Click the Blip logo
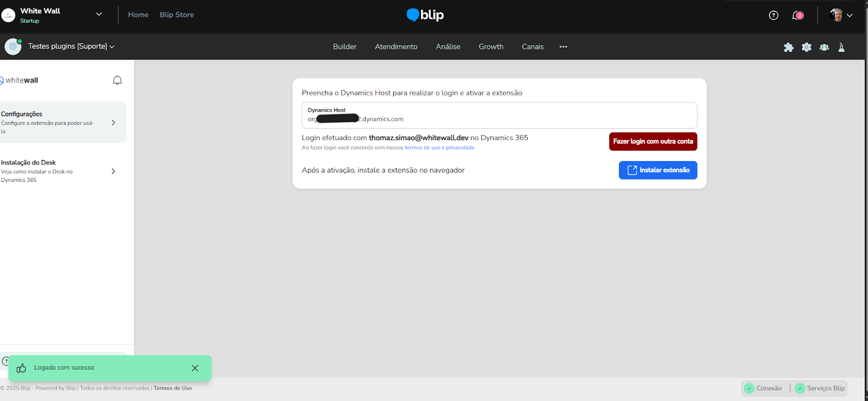 (x=425, y=15)
